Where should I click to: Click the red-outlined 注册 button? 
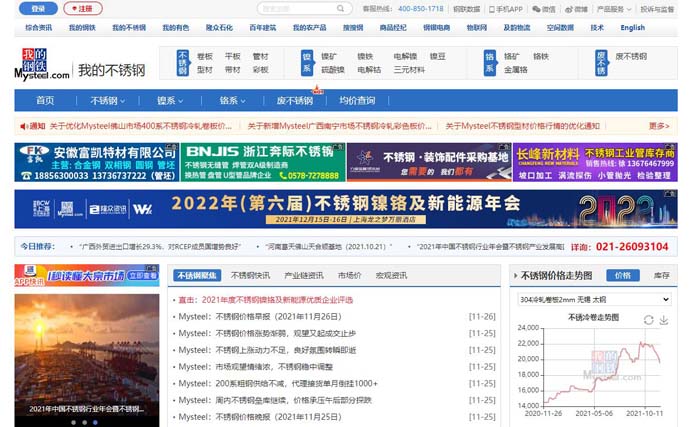point(83,8)
